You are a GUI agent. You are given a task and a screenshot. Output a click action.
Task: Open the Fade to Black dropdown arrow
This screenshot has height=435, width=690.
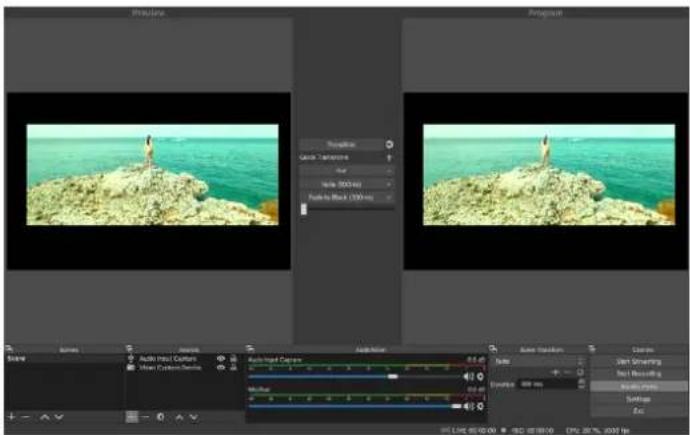[x=389, y=198]
